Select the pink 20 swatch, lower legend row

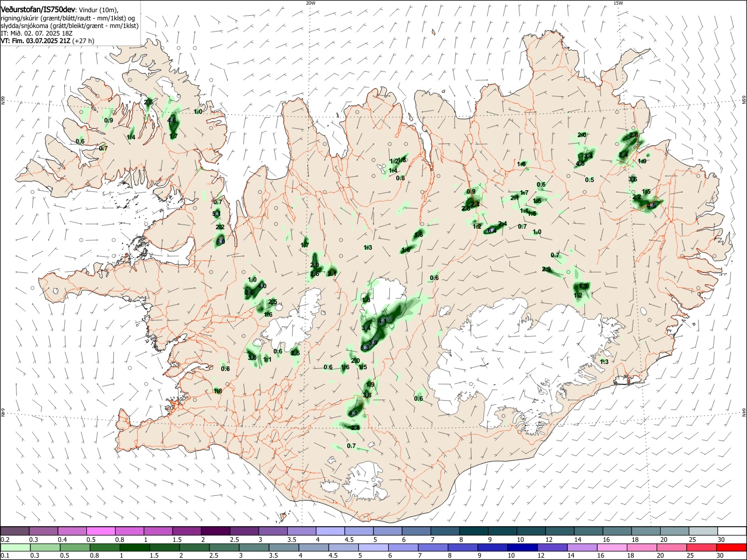672,547
